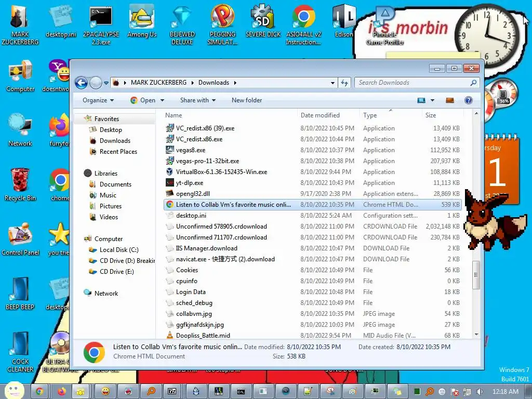
Task: Click the Explorer Back navigation arrow
Action: pyautogui.click(x=82, y=83)
